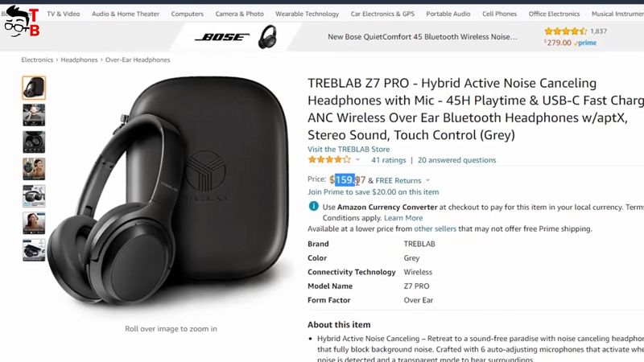Image resolution: width=644 pixels, height=362 pixels.
Task: Select the third thumbnail showing ear cups
Action: 34,142
